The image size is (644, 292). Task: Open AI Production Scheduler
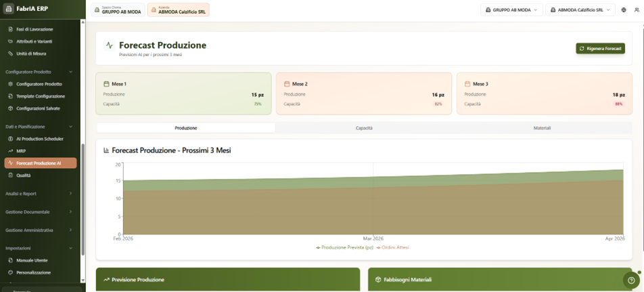(x=41, y=139)
